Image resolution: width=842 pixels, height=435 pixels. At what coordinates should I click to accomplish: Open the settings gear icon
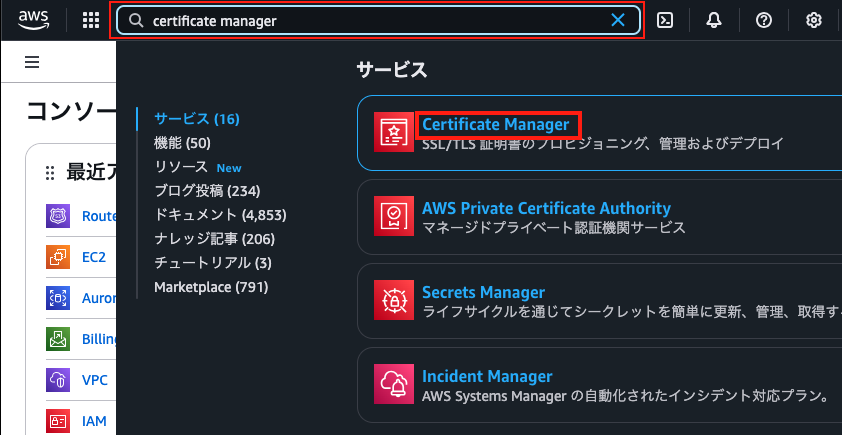(x=814, y=20)
